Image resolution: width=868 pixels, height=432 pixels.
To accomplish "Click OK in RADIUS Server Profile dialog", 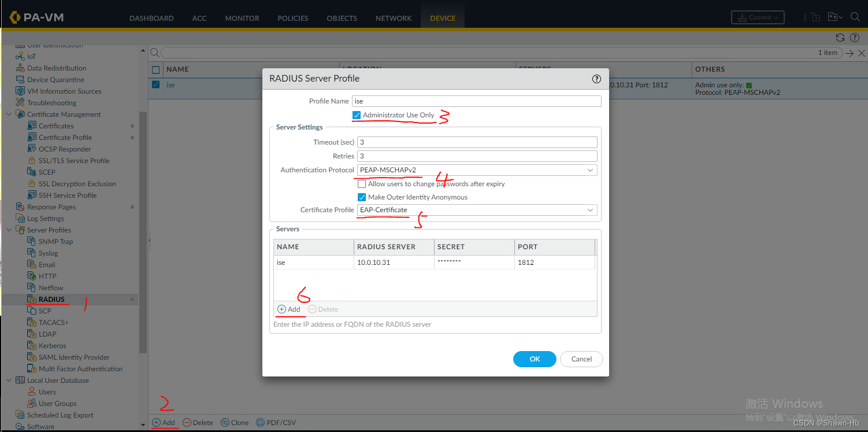I will [x=535, y=359].
